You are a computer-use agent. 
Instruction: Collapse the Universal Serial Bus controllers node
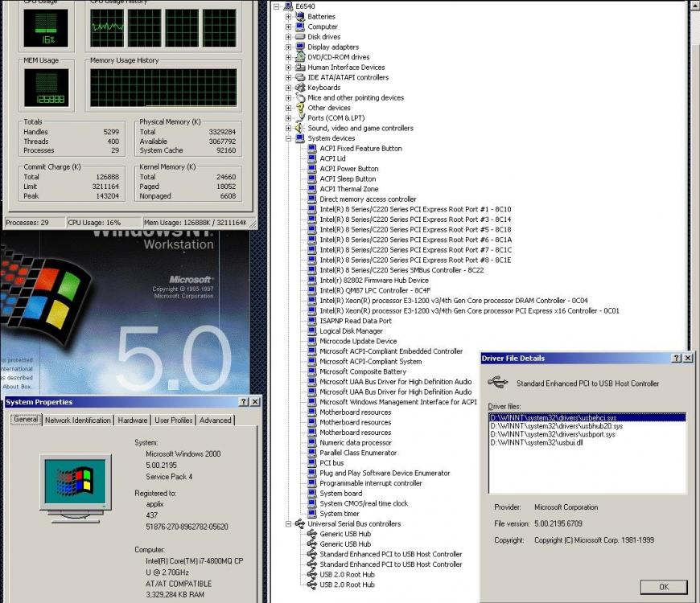point(289,524)
